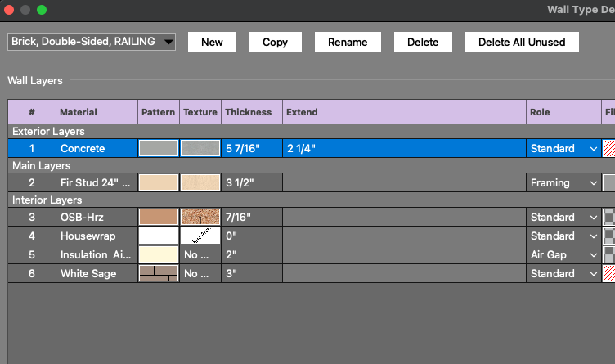The image size is (615, 364).
Task: Select layer number 2 row index
Action: (x=32, y=182)
